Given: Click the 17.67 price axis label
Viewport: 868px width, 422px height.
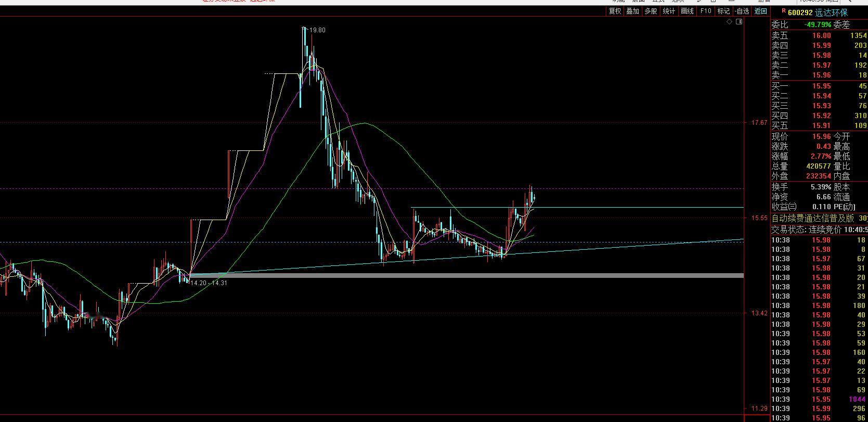Looking at the screenshot, I should point(759,123).
